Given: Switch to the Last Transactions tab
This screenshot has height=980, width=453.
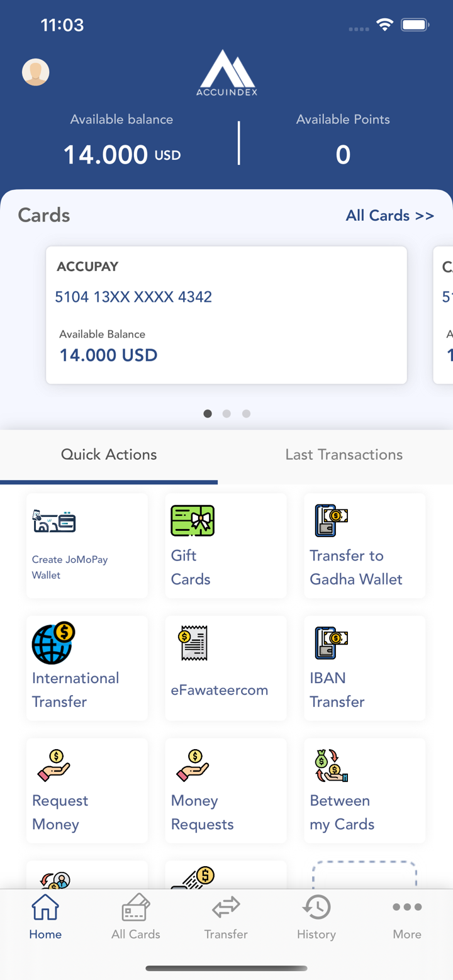Looking at the screenshot, I should [x=344, y=455].
